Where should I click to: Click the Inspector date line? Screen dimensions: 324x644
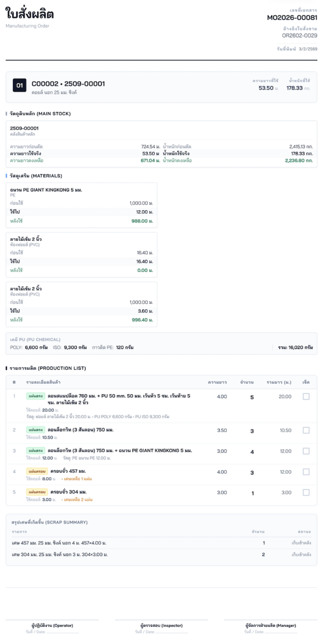[172, 632]
